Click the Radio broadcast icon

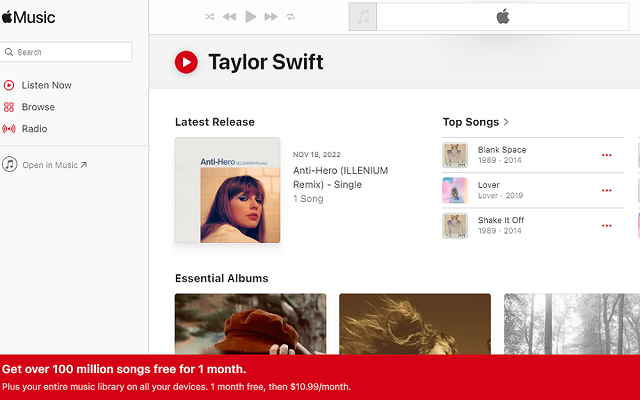(x=9, y=129)
